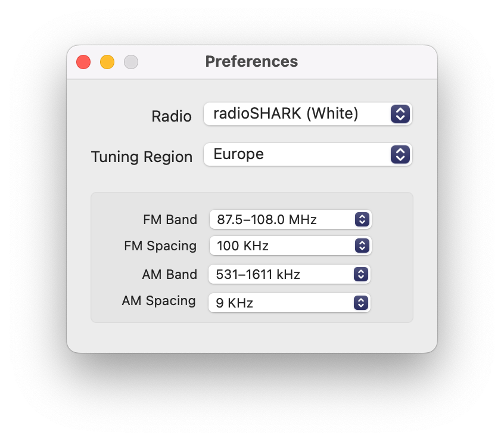Click the Preferences window title
Image resolution: width=504 pixels, height=441 pixels.
[x=251, y=61]
